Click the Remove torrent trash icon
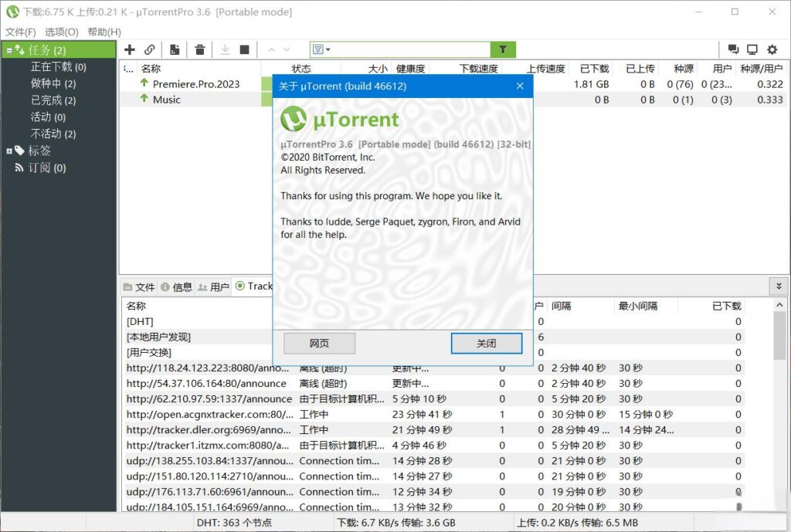Screen dimensions: 791x532 click(199, 49)
